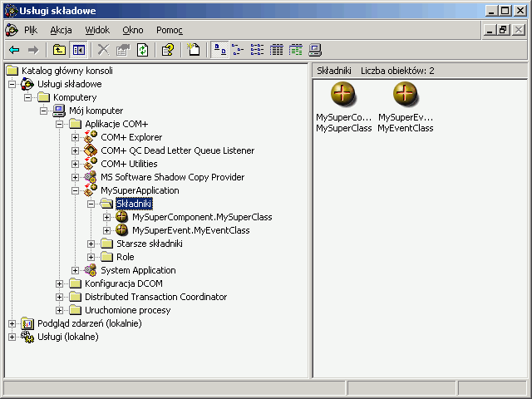The image size is (532, 399).
Task: Select System Application tree icon
Action: 91,270
